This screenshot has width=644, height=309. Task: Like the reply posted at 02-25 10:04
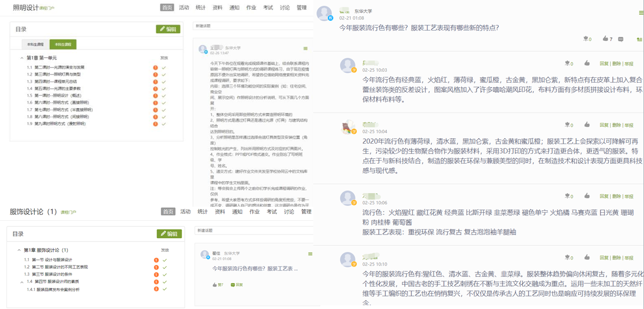coord(587,125)
